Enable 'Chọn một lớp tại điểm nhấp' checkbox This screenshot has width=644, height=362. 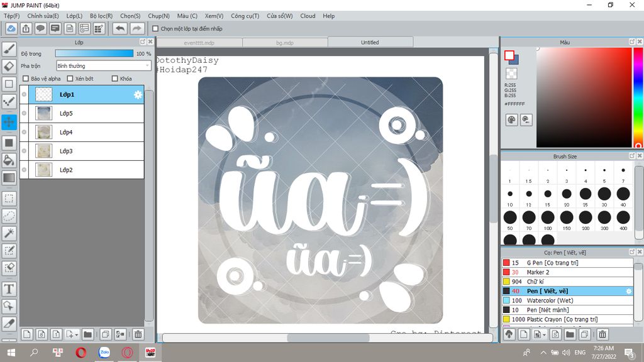click(x=155, y=29)
